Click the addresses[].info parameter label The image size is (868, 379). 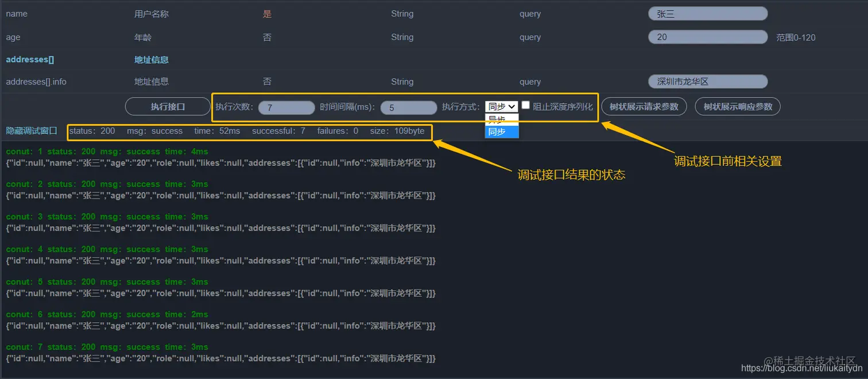(x=36, y=82)
